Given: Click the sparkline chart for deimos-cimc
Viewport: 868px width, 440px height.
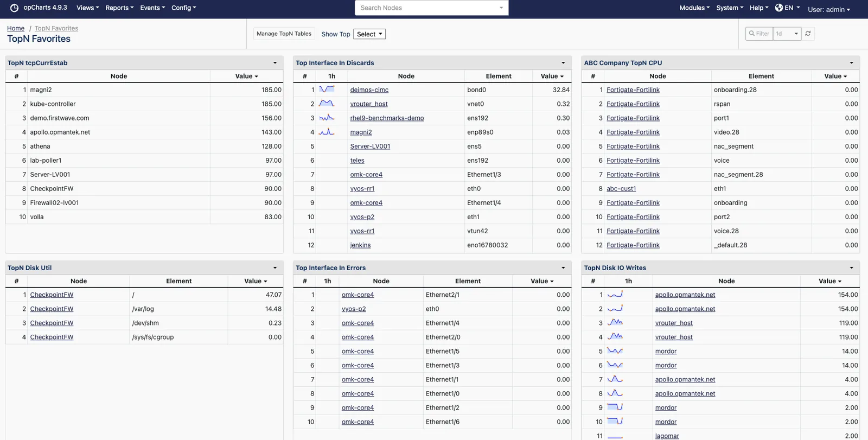Looking at the screenshot, I should pyautogui.click(x=327, y=89).
